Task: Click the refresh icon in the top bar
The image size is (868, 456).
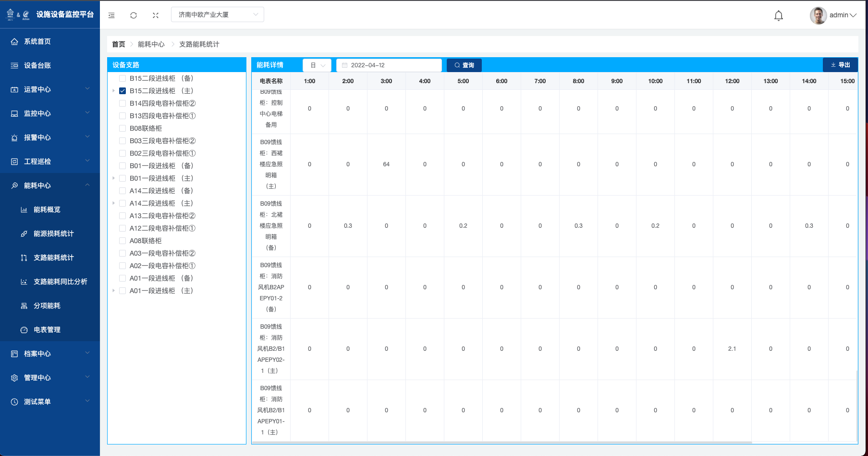Action: [134, 15]
